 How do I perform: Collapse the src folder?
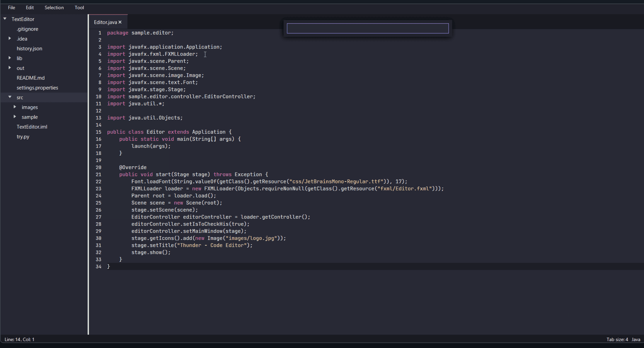pos(10,97)
